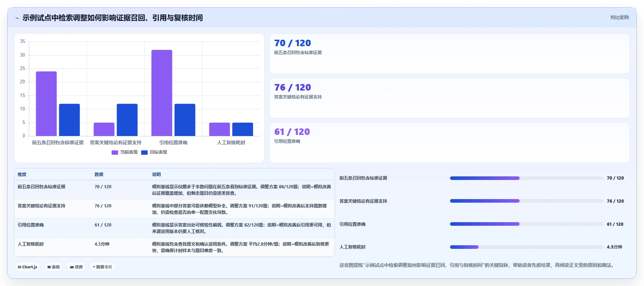644x286 pixels.
Task: Click table data cell 4.5分钟
Action: (x=102, y=244)
